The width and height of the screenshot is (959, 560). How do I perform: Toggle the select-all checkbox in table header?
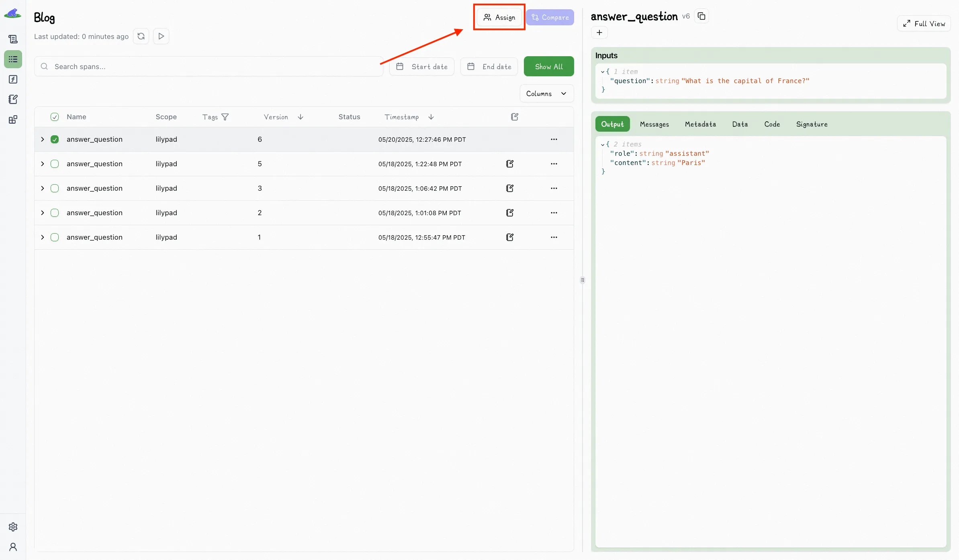pyautogui.click(x=55, y=117)
